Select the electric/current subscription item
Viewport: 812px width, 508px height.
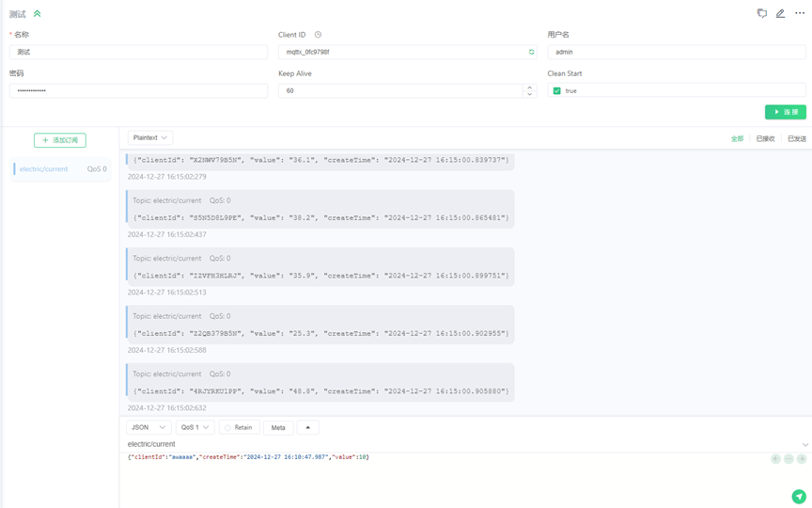tap(60, 169)
